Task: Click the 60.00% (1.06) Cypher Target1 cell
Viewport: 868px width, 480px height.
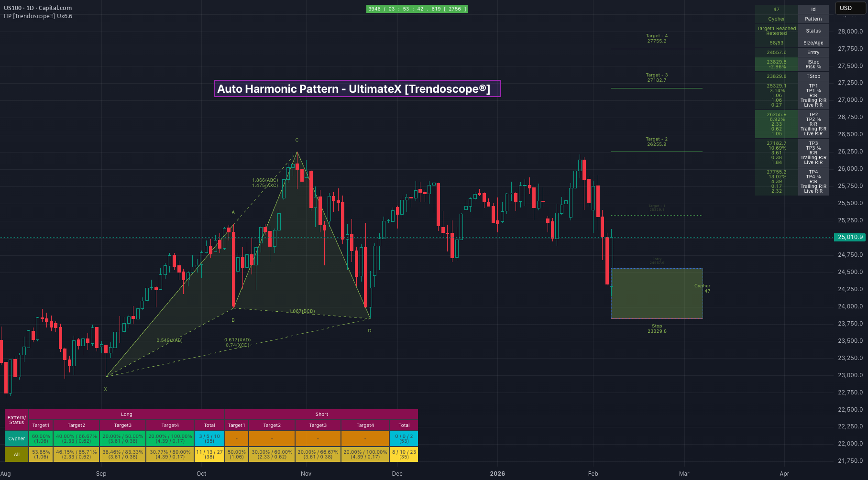Action: click(41, 439)
